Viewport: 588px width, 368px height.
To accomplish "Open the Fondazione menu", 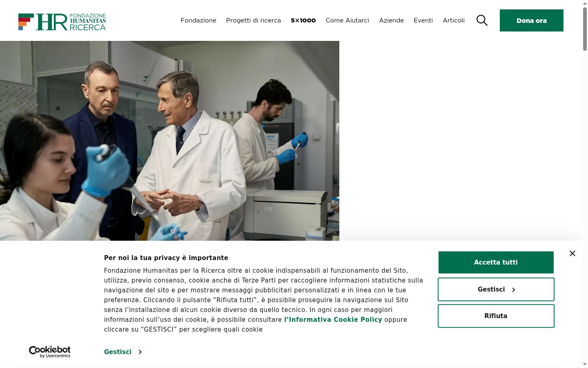I will pos(198,20).
